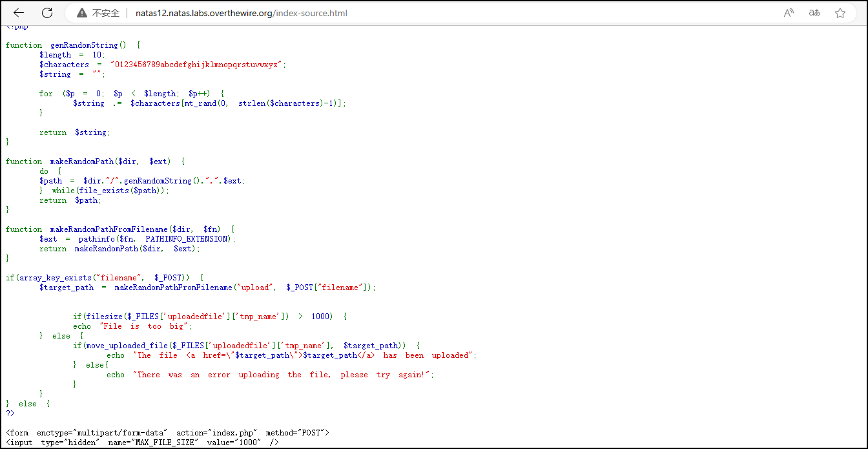The image size is (868, 449).
Task: Click the 'function genRandomString()' declaration line
Action: pos(72,45)
